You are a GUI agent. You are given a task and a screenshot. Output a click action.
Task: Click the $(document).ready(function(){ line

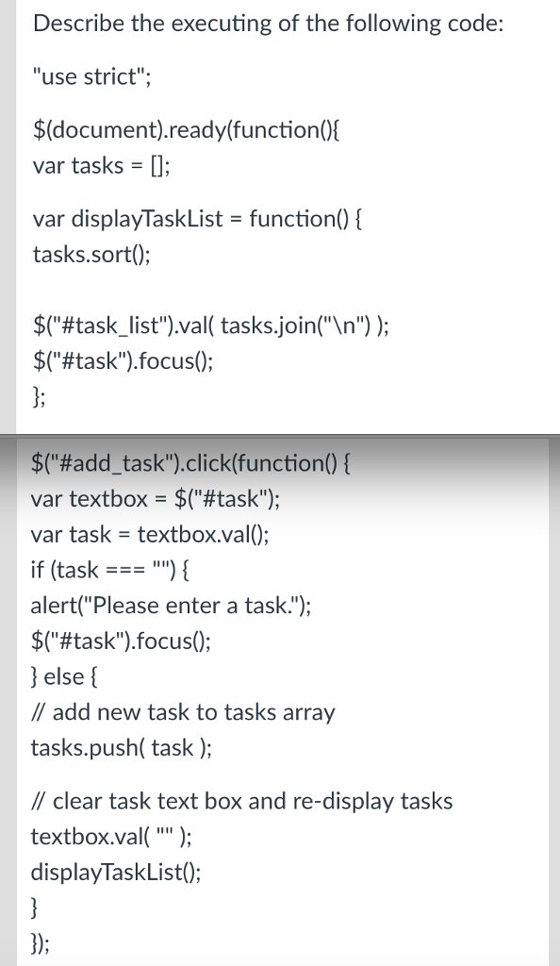click(x=187, y=130)
